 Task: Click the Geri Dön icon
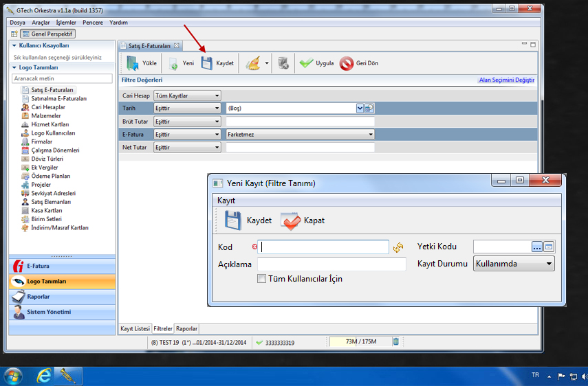coord(347,63)
